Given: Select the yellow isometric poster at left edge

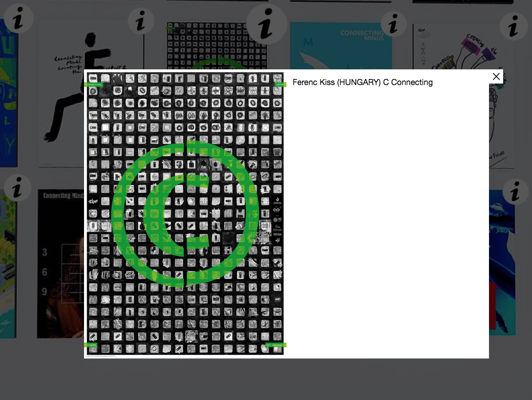Looking at the screenshot, I should (8, 263).
